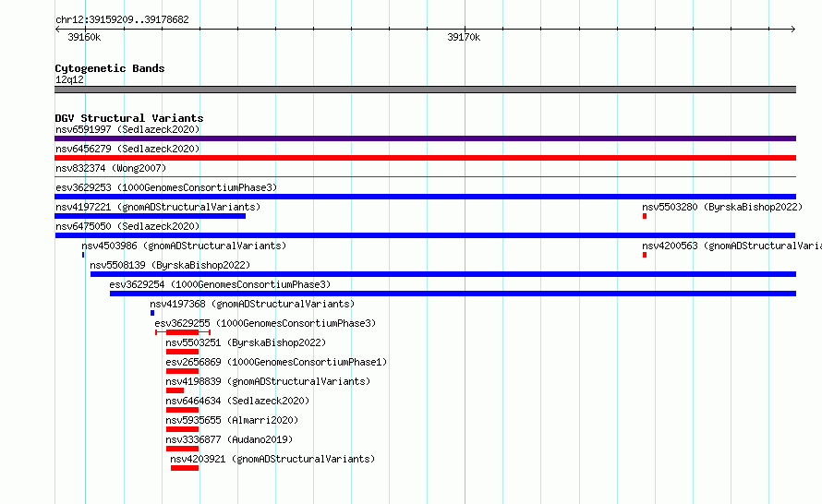822x504 pixels.
Task: Select the blue esv3629254 variant bar
Action: (x=453, y=294)
